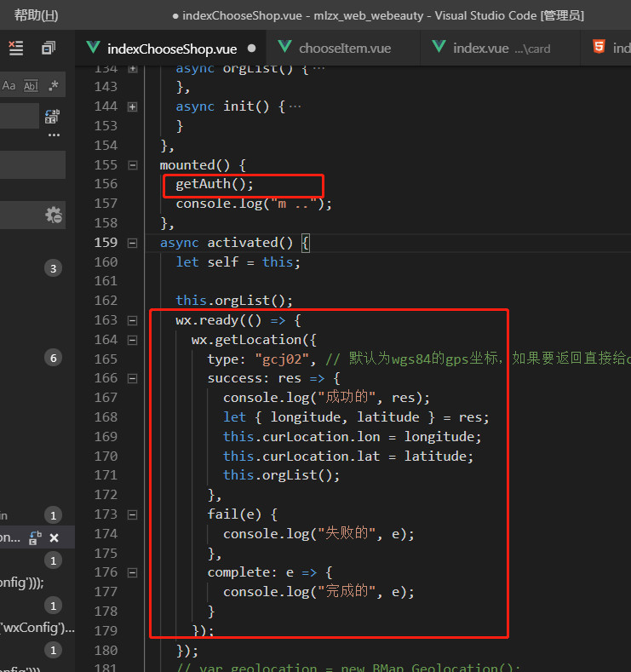Click this.orgList(); at line 171
631x672 pixels.
[x=282, y=475]
